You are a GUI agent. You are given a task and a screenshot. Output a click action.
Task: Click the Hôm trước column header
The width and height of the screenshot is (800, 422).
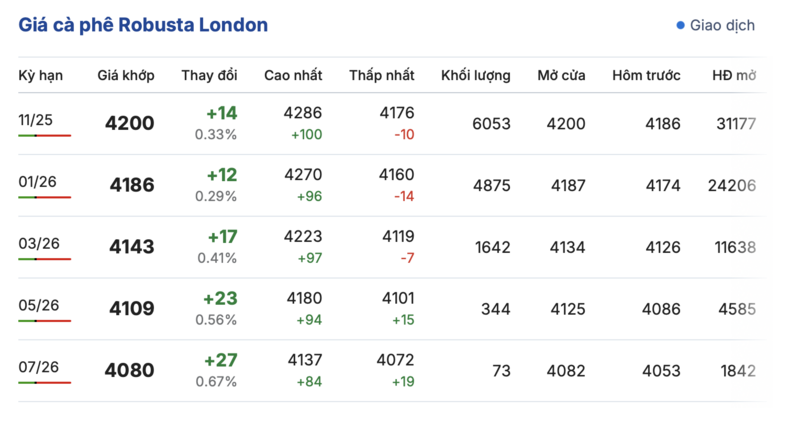[647, 76]
